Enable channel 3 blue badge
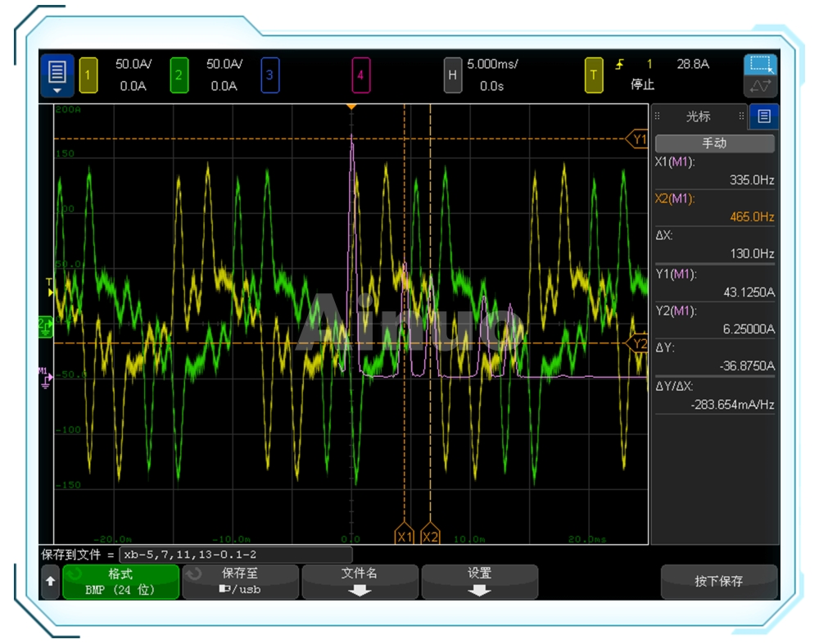The image size is (819, 644). coord(270,75)
